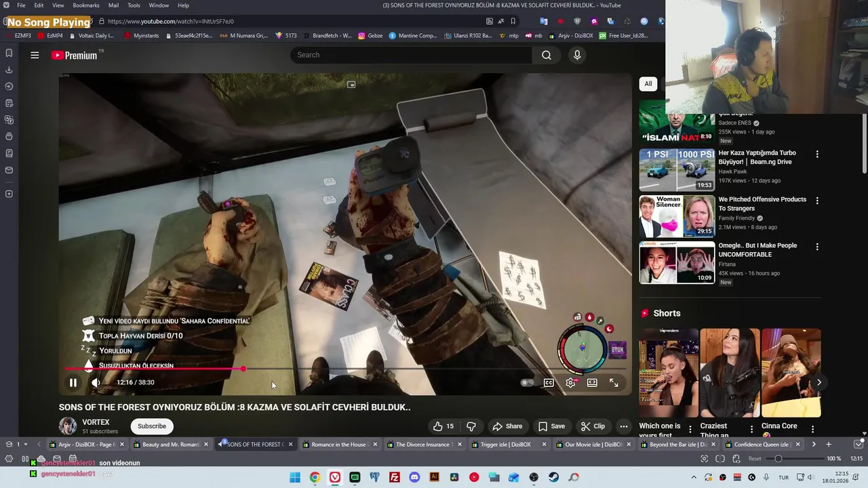Screen dimensions: 868x488
Task: Open more actions three-dot menu under video
Action: (623, 426)
